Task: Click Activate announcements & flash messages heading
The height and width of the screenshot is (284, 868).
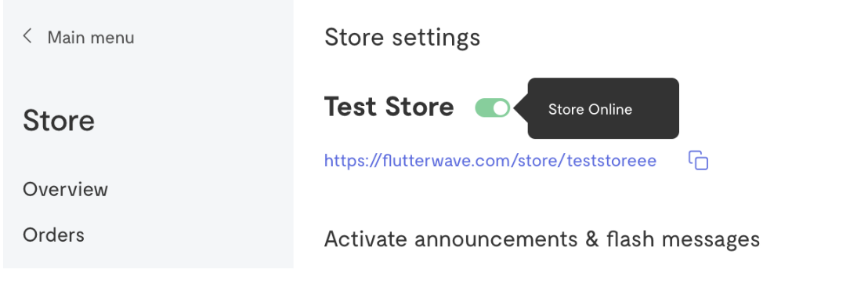Action: (x=542, y=239)
